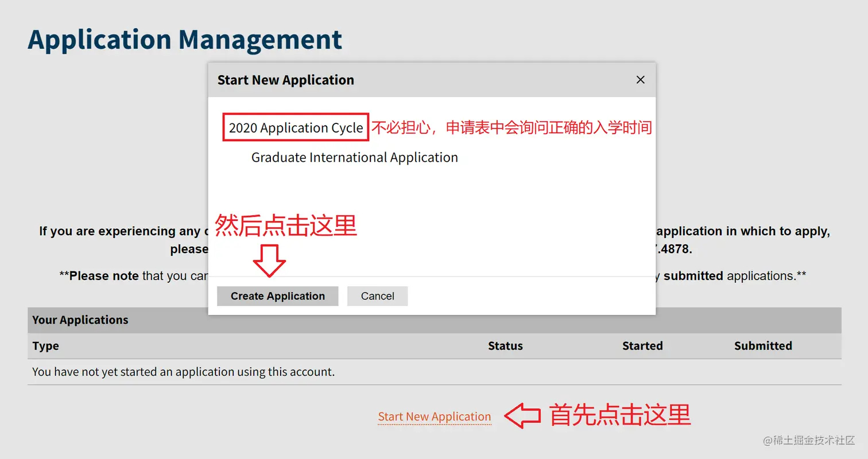Click the Start New Application dialog title

286,80
